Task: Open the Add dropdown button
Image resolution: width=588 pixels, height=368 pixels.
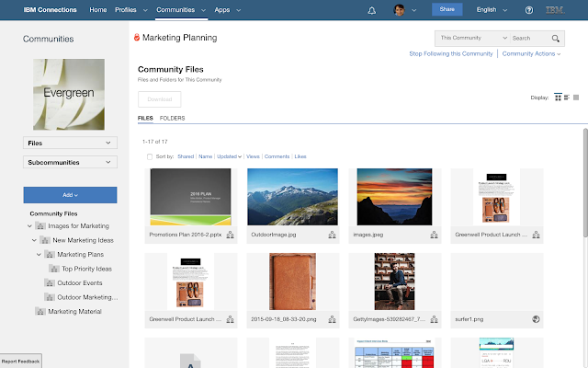Action: 70,195
